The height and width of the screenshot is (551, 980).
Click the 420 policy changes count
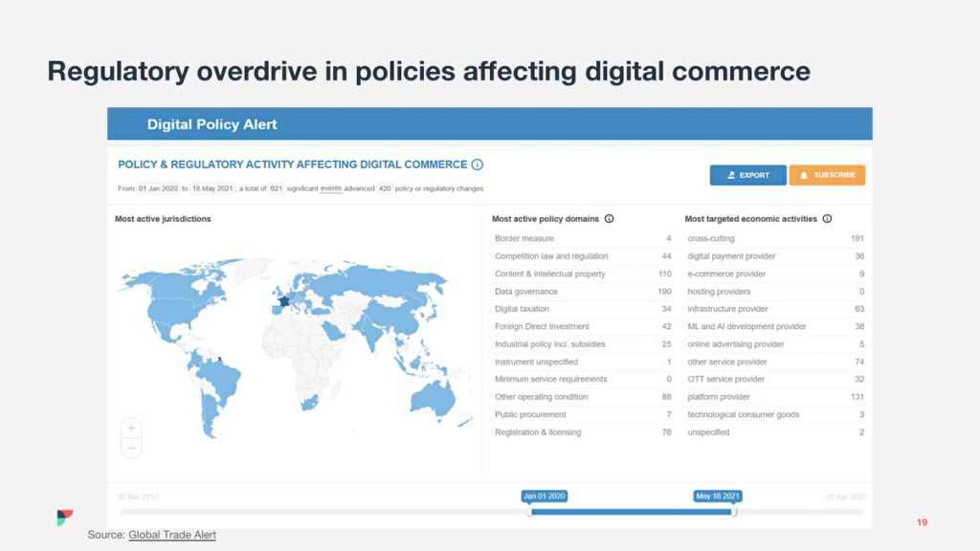tap(385, 188)
